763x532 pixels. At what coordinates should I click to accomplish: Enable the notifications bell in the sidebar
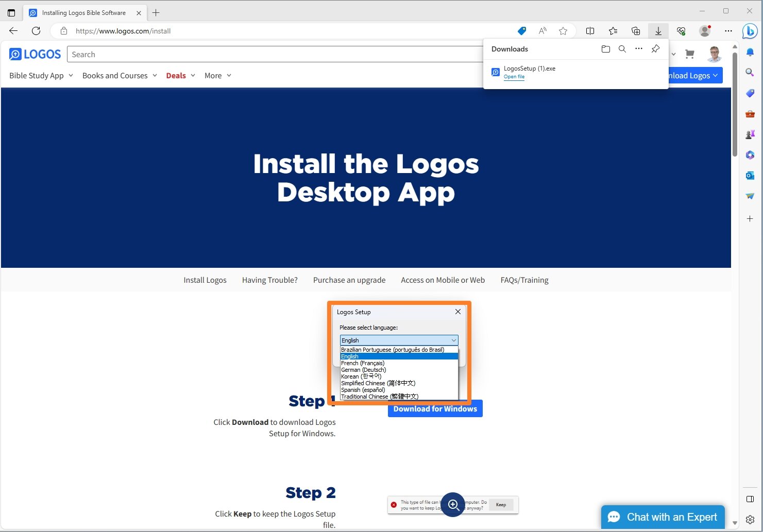pos(750,52)
